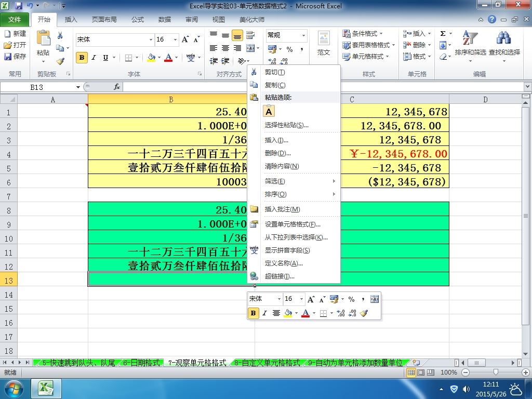Image resolution: width=532 pixels, height=399 pixels.
Task: Toggle middle vertical alignment button
Action: pyautogui.click(x=225, y=35)
